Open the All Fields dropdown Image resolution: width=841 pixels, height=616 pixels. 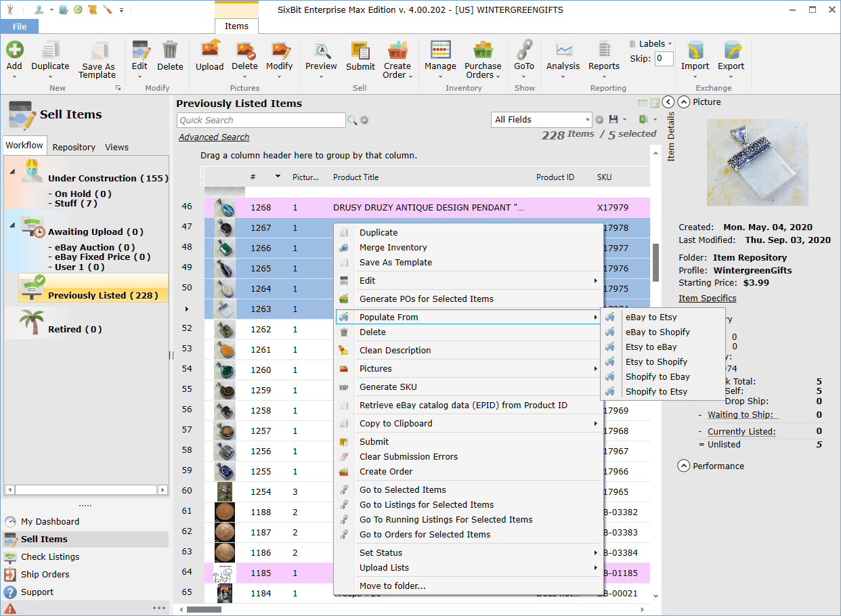(x=586, y=120)
